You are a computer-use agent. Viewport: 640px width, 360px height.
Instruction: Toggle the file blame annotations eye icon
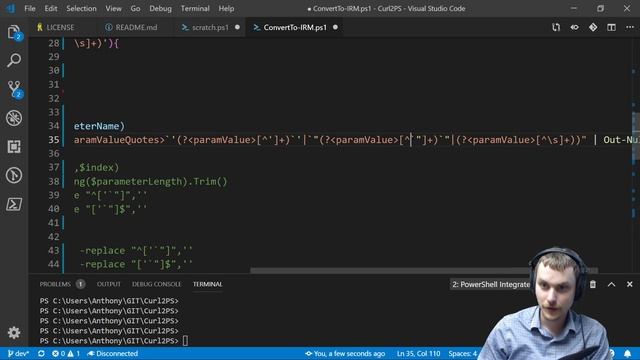click(x=574, y=27)
